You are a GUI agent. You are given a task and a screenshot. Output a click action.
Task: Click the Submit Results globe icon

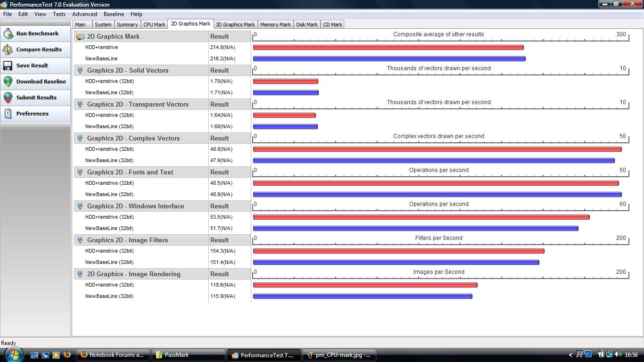coord(8,98)
